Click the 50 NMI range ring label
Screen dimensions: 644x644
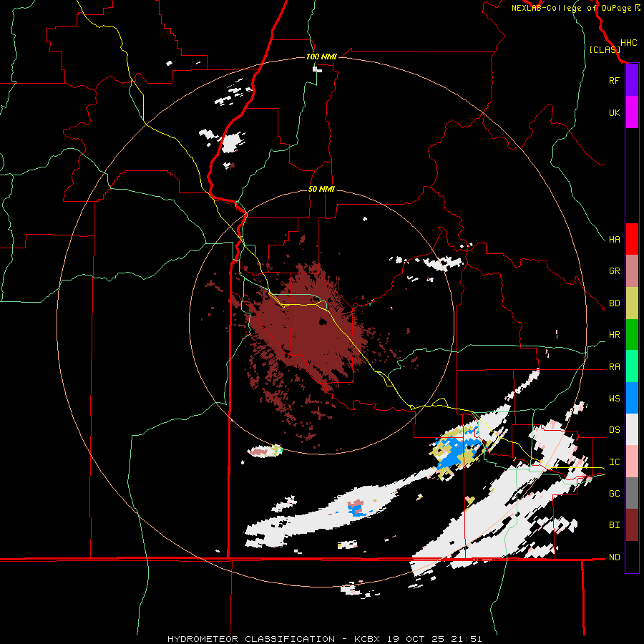321,189
